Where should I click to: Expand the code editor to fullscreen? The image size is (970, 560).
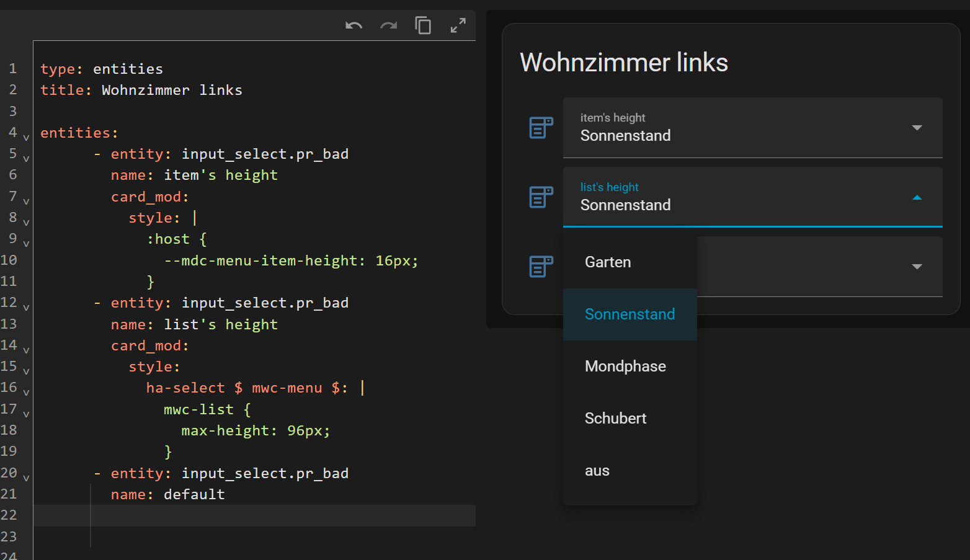click(458, 25)
